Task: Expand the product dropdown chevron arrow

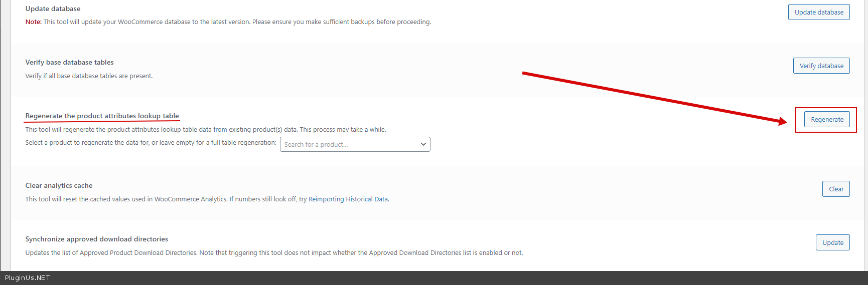Action: [423, 145]
